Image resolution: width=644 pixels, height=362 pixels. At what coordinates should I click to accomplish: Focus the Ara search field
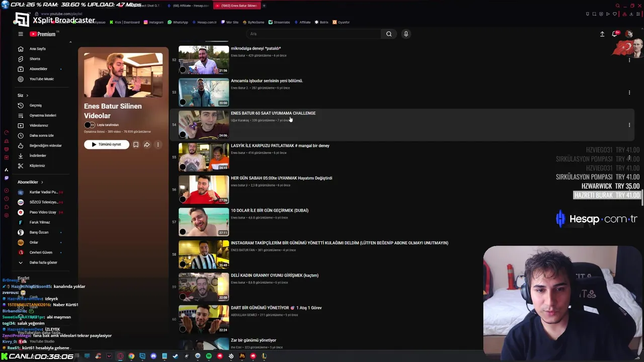314,34
